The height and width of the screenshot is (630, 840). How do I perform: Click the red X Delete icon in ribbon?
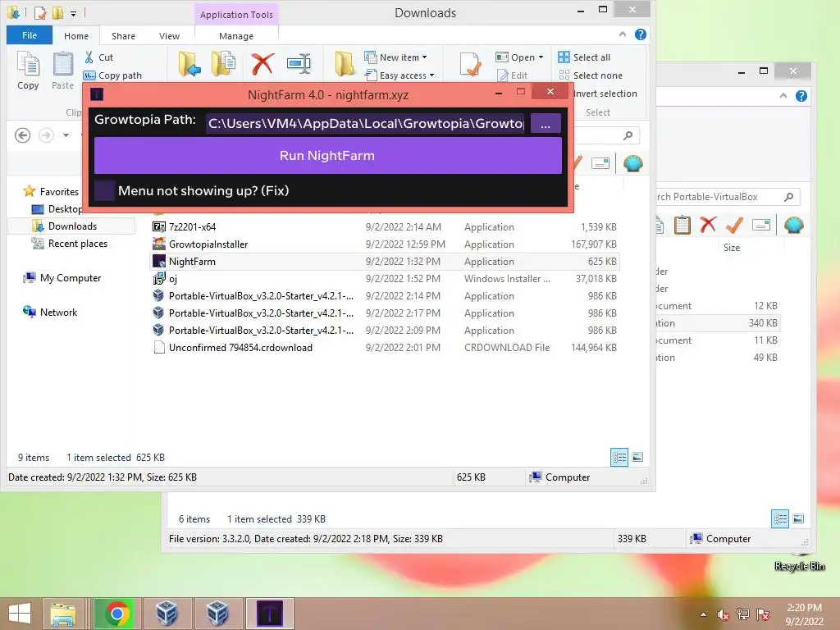point(262,64)
